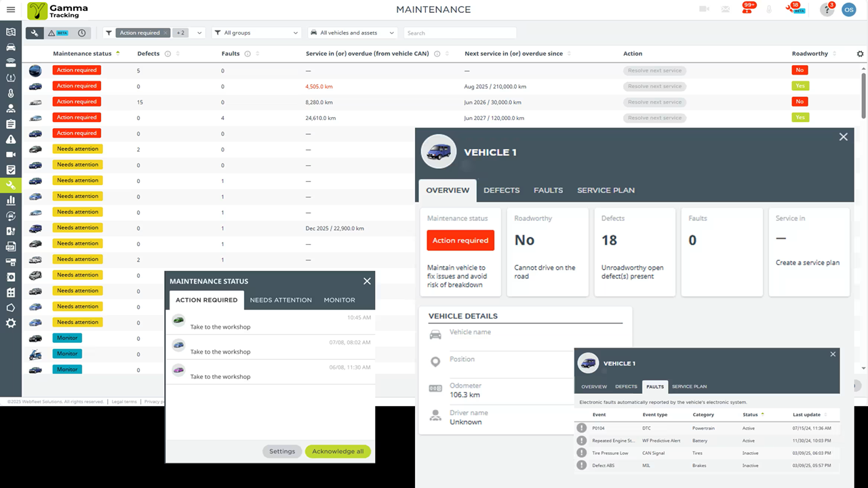Click the history clock view icon
Screen dimensions: 868x488
[x=82, y=33]
